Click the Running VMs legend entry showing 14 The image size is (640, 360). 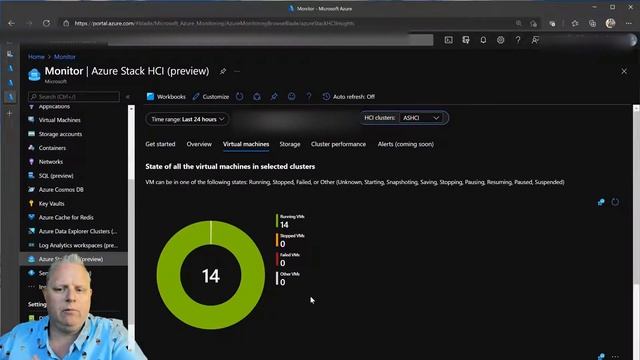pyautogui.click(x=290, y=221)
